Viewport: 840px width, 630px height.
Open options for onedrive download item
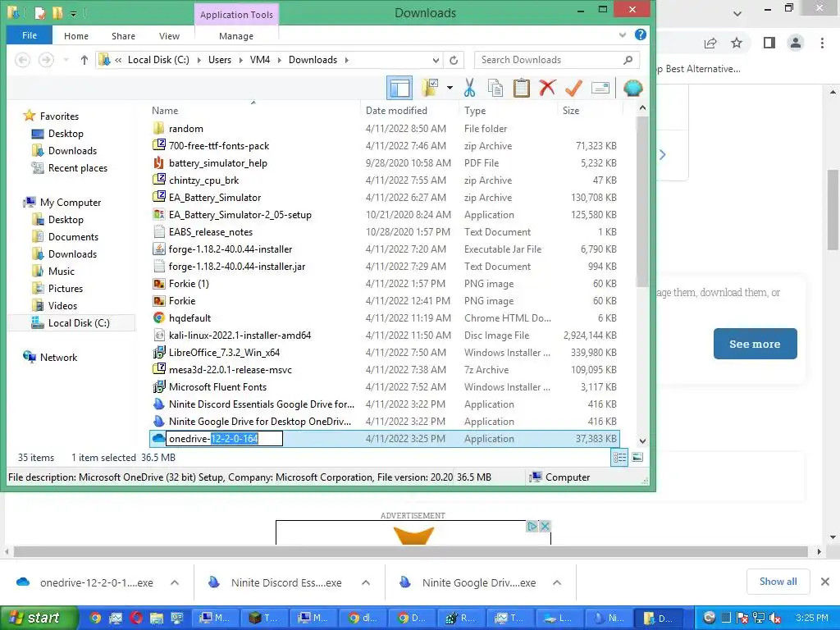[x=175, y=582]
